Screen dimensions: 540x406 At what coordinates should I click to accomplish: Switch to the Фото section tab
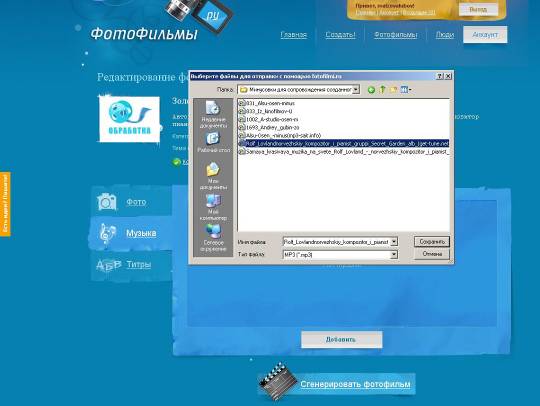(136, 202)
